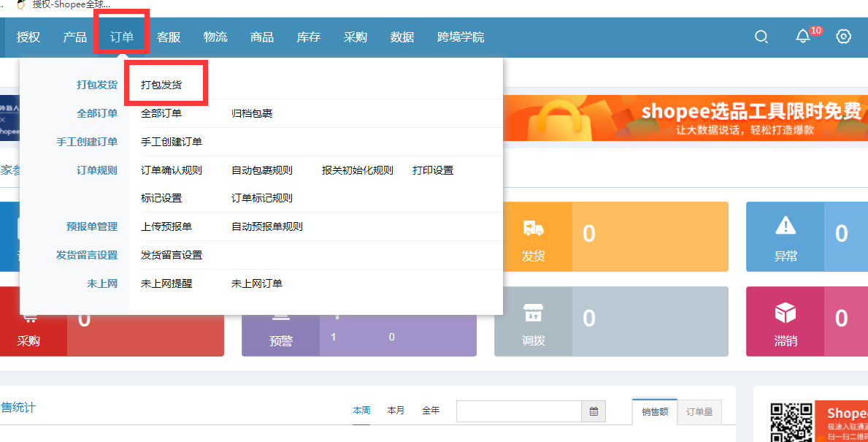Open 订单标记规则 link
Image resolution: width=868 pixels, height=442 pixels.
(262, 198)
